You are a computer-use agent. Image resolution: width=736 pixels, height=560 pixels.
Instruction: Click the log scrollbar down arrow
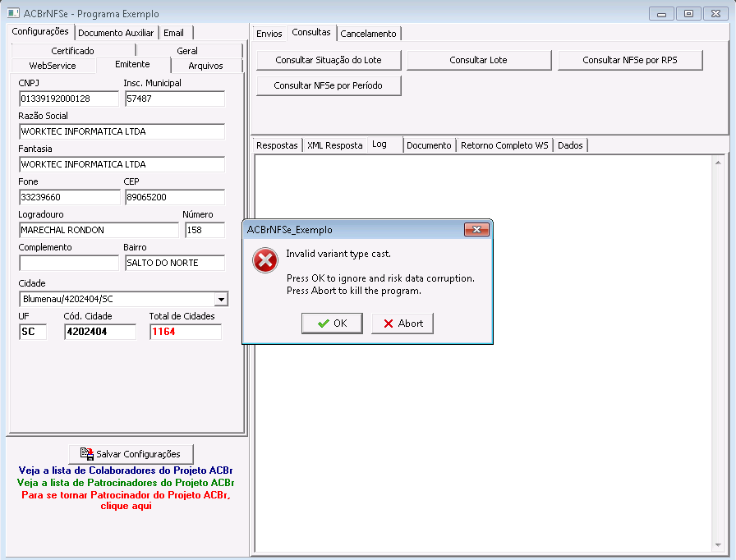click(718, 544)
